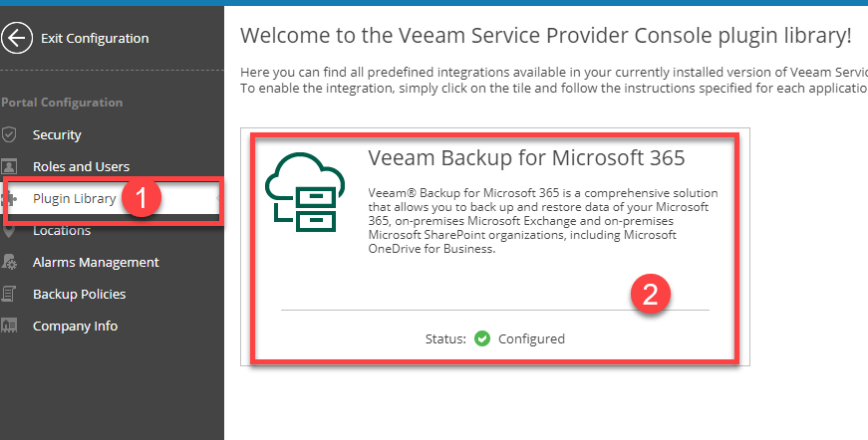Click the Company Info building icon

click(9, 326)
